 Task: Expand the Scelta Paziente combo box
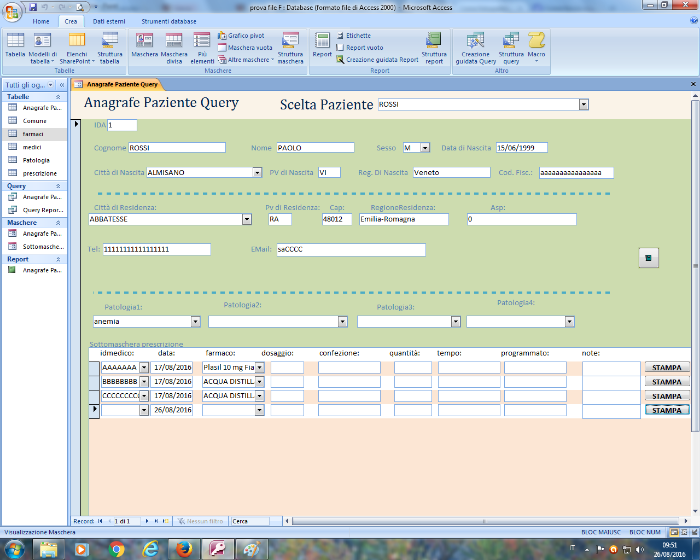tap(583, 104)
